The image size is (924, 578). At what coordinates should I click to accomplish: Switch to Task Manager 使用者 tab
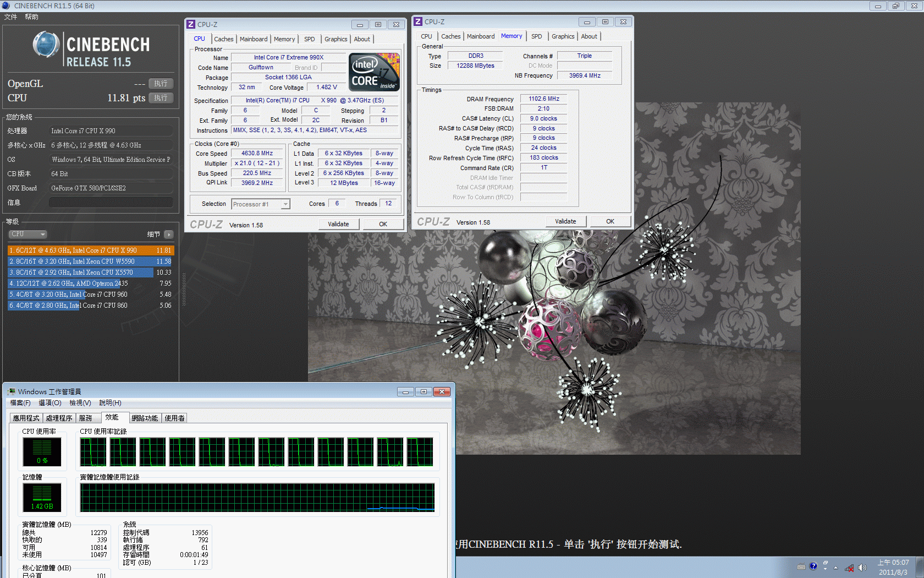pyautogui.click(x=175, y=418)
